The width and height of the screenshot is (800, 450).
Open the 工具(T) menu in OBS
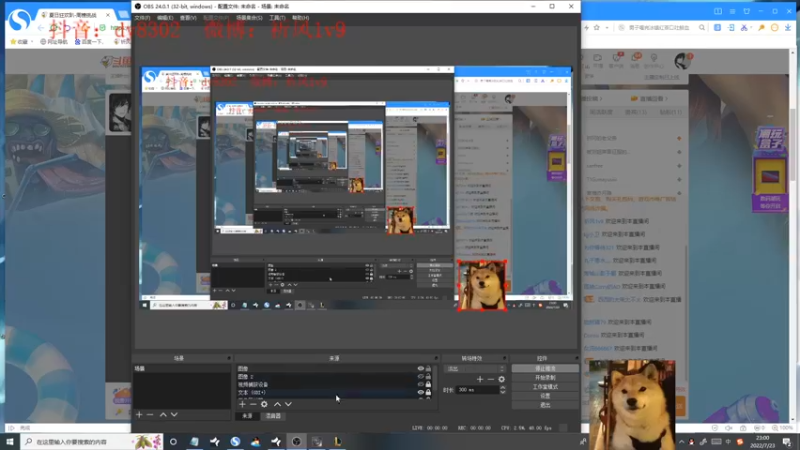click(277, 18)
